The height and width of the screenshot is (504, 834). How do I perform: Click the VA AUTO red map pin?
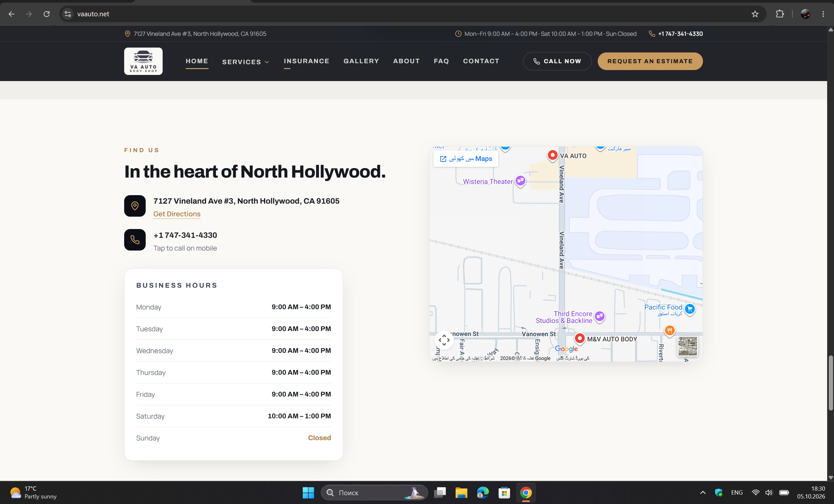552,156
